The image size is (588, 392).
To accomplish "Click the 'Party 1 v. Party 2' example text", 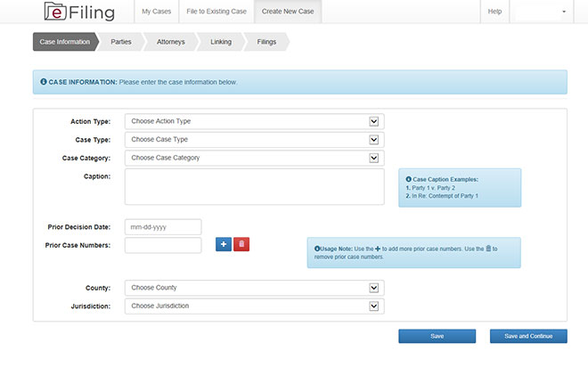I will click(x=433, y=188).
